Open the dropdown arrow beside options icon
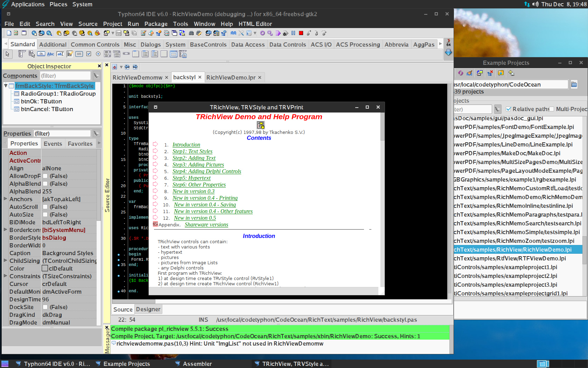This screenshot has height=368, width=588. click(255, 33)
